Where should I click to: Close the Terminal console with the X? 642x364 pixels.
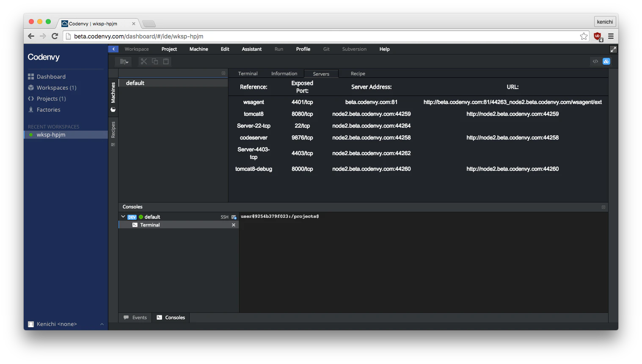pos(233,224)
